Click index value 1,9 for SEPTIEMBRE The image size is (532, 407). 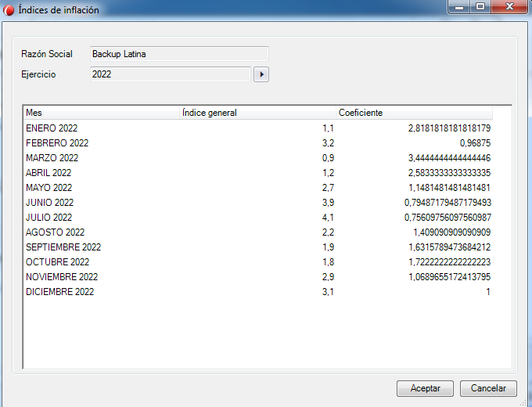(x=328, y=247)
